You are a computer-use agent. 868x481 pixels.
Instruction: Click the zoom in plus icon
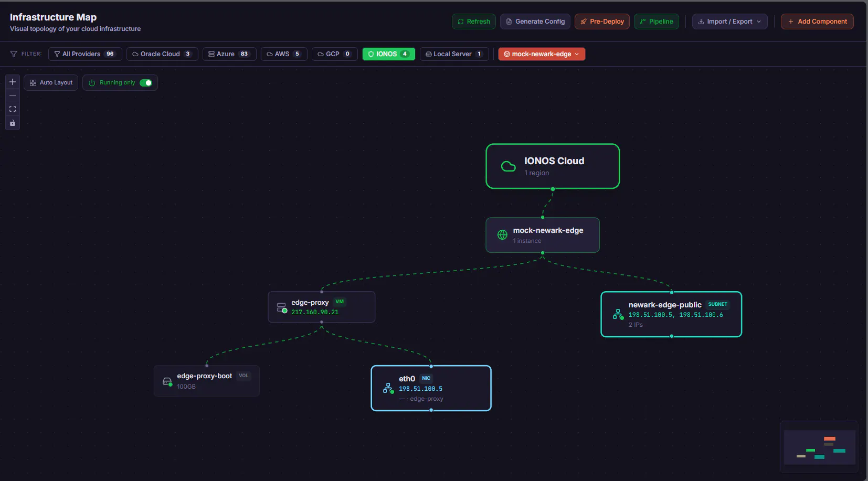(x=13, y=82)
